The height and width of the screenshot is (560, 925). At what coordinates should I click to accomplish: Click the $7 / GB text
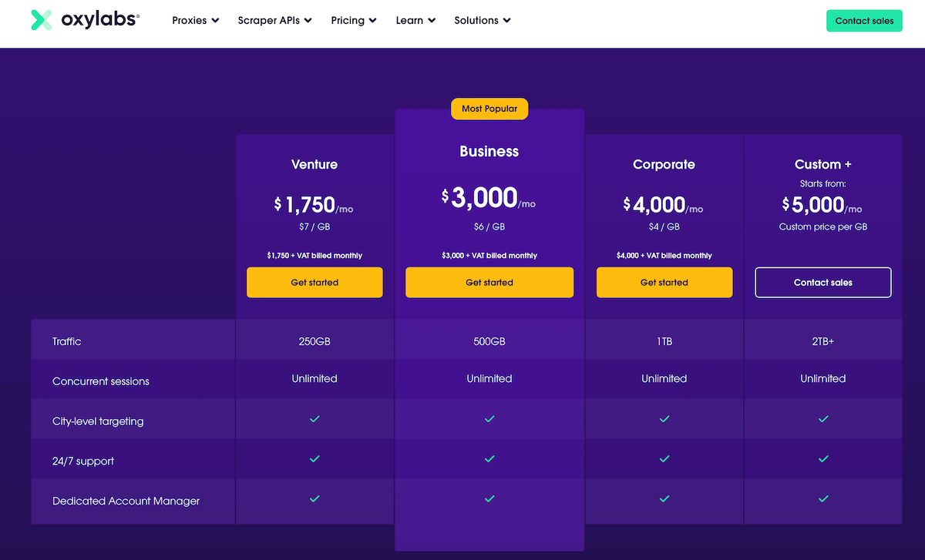[x=314, y=226]
